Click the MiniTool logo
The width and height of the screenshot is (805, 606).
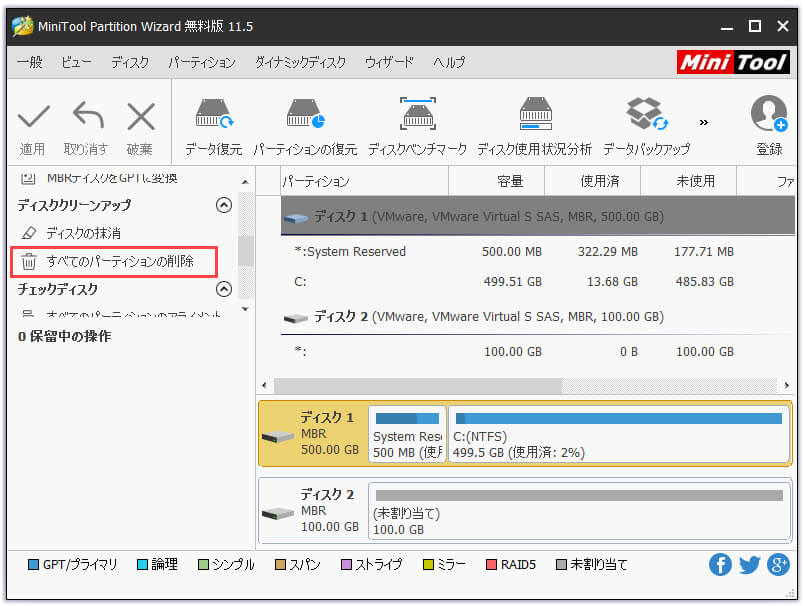point(733,63)
